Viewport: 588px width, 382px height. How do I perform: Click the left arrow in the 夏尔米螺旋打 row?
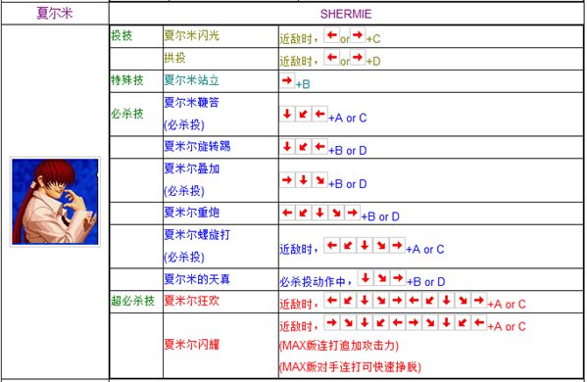[331, 246]
